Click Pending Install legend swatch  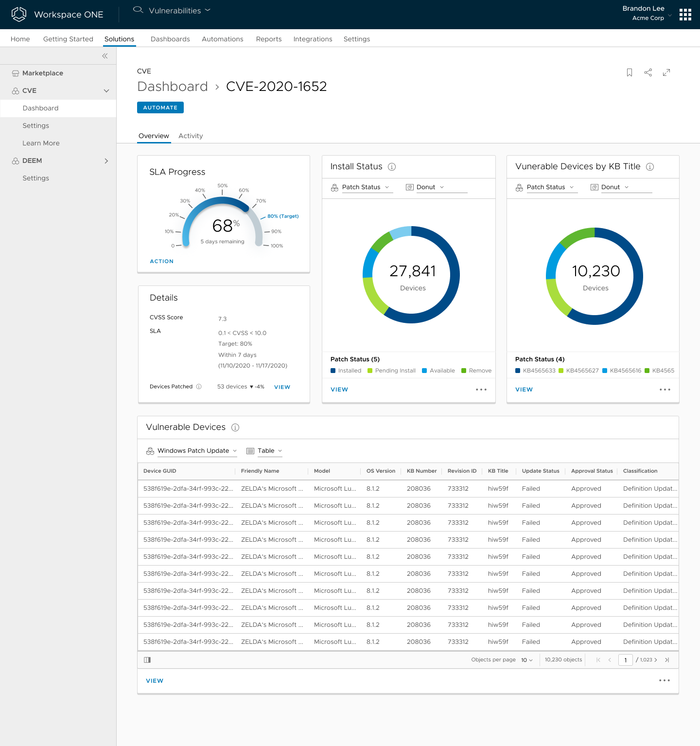click(x=370, y=371)
